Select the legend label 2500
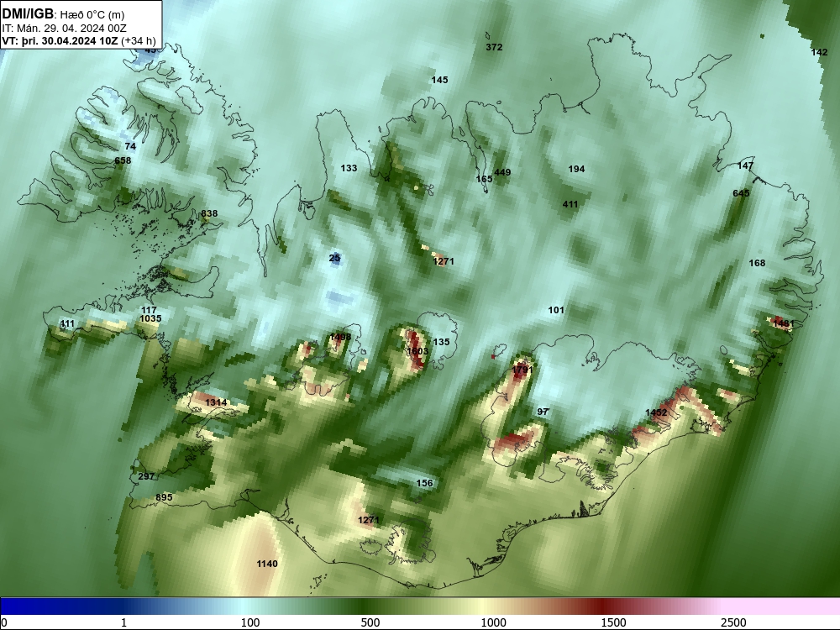This screenshot has height=630, width=840. [x=733, y=622]
